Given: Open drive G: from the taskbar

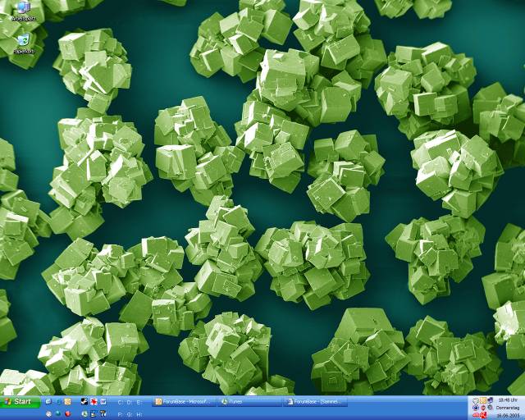Looking at the screenshot, I should tap(130, 414).
